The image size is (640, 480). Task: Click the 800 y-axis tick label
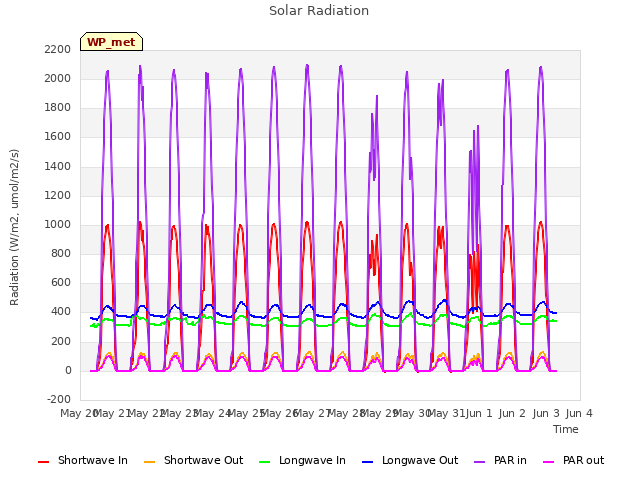(61, 253)
